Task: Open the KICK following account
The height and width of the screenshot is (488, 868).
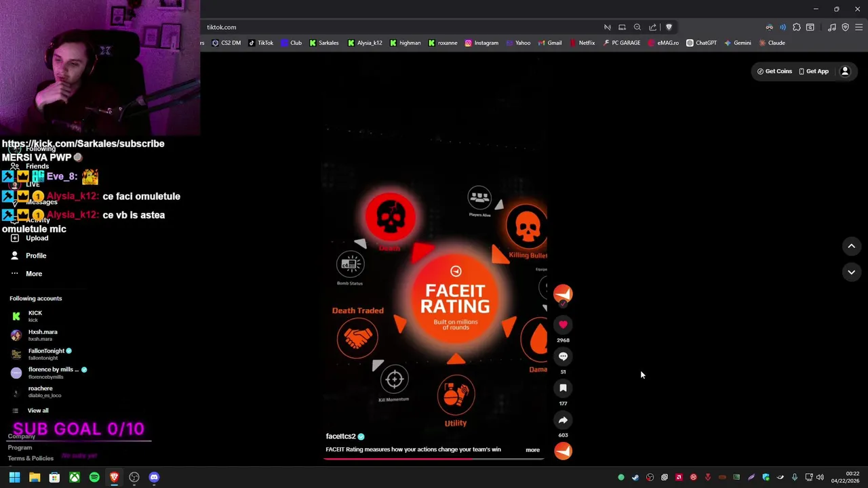Action: point(27,316)
